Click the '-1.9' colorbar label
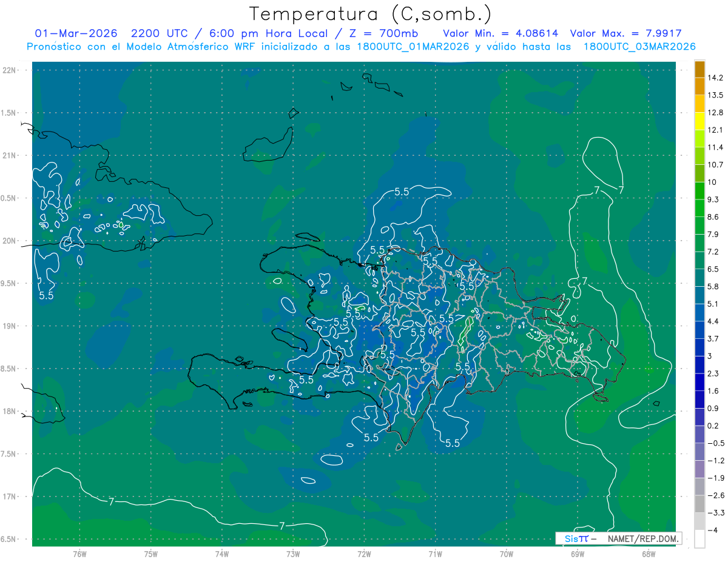The image size is (728, 562). pyautogui.click(x=715, y=478)
